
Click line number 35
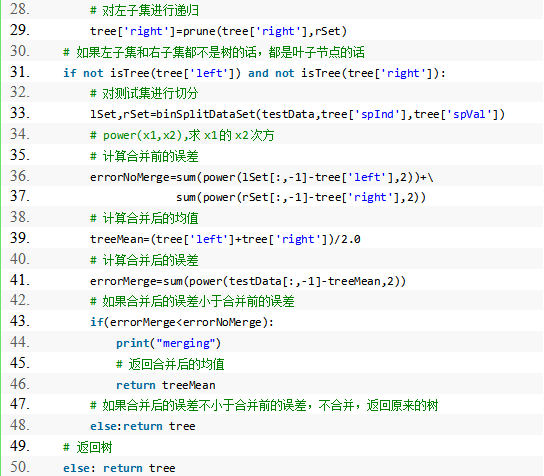point(20,155)
